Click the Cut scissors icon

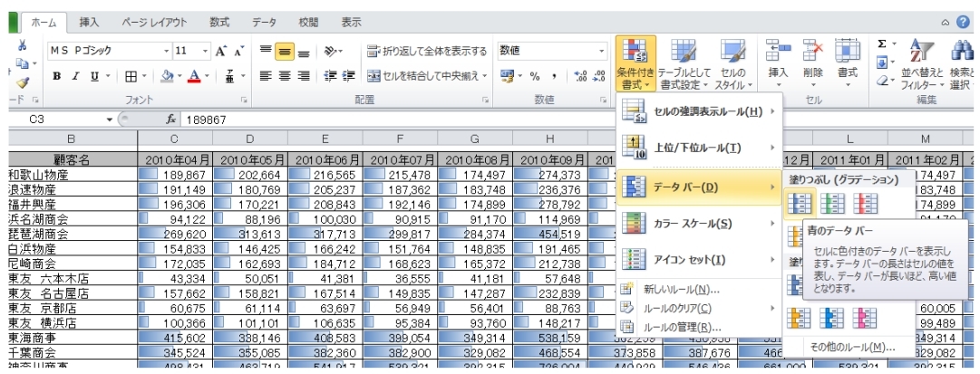22,45
